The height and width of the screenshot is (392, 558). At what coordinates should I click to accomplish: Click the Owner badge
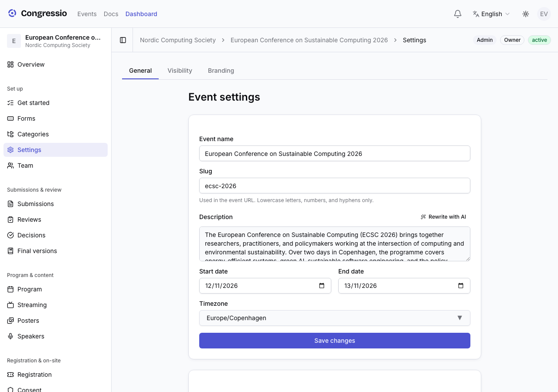click(512, 40)
